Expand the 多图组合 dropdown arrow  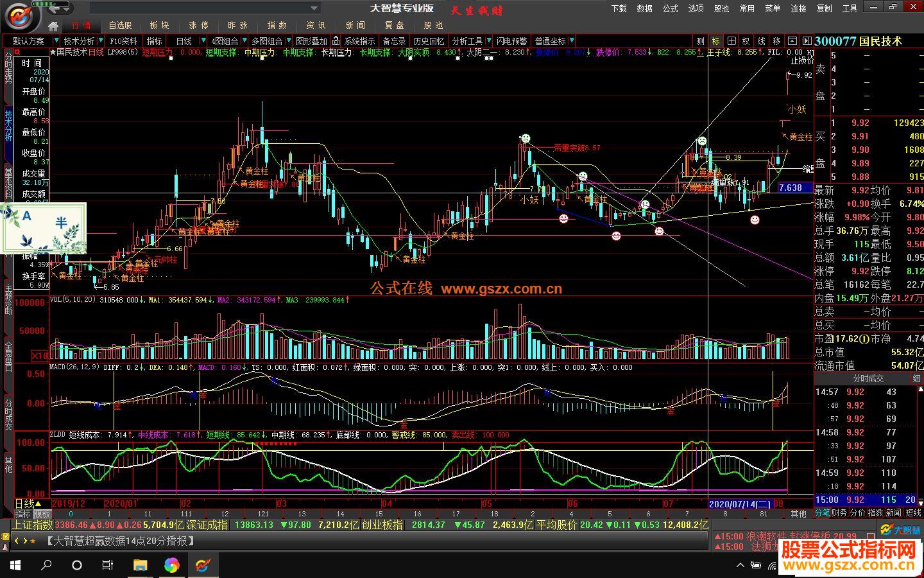(287, 41)
